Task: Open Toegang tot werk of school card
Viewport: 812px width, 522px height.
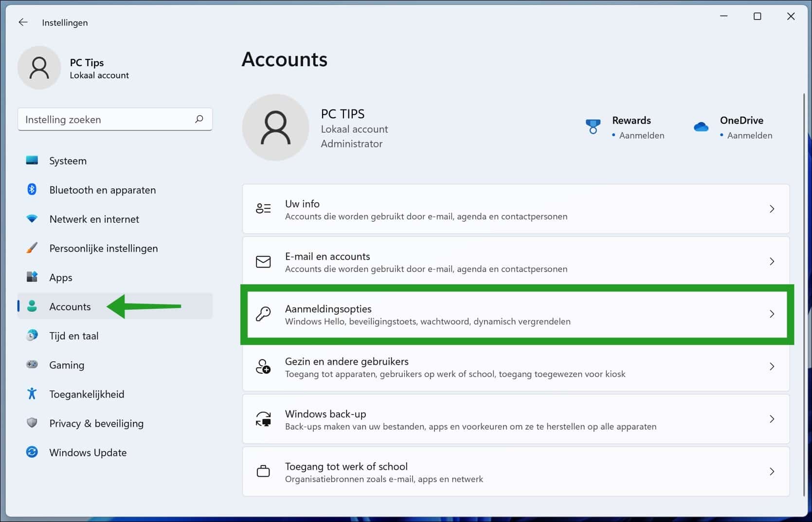Action: (x=516, y=471)
